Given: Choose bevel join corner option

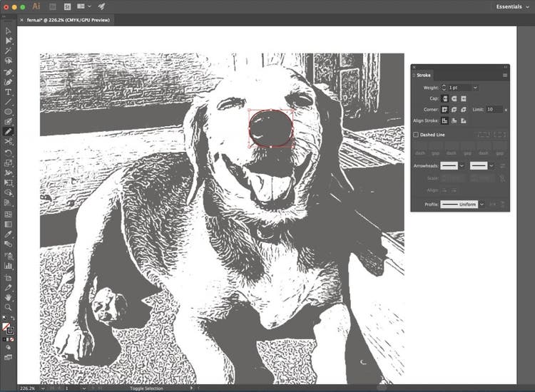Looking at the screenshot, I should point(464,110).
